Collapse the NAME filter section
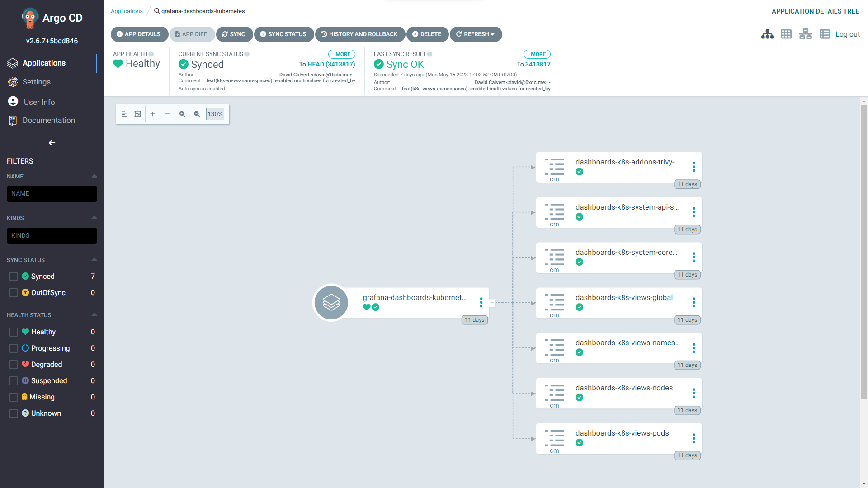This screenshot has width=868, height=488. click(94, 176)
